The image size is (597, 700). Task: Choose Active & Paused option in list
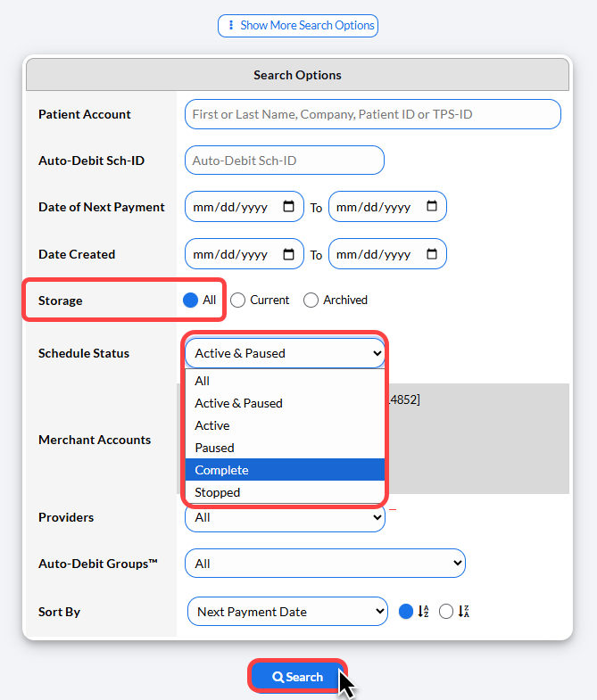click(285, 403)
